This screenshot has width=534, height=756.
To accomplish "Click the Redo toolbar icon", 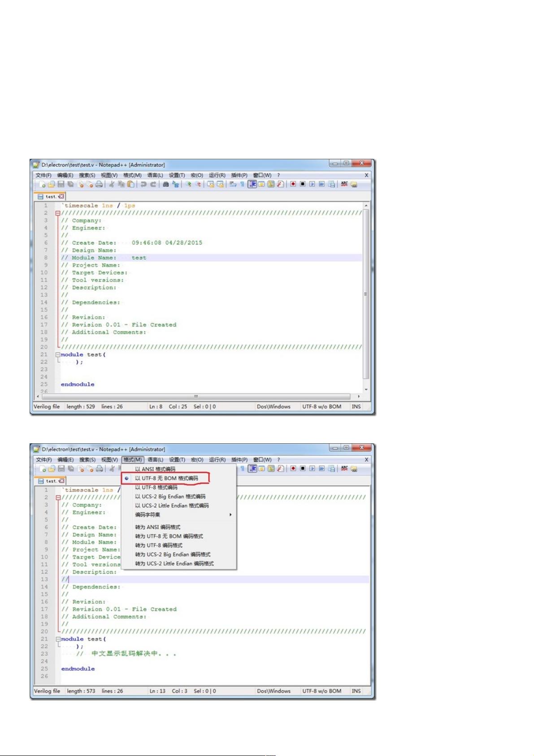I will (x=153, y=184).
